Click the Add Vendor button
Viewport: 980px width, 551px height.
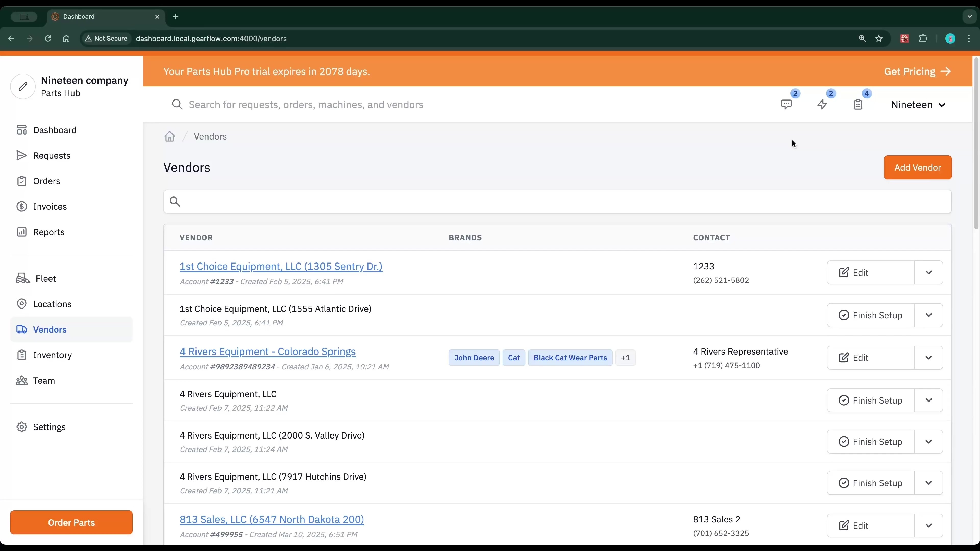pyautogui.click(x=917, y=167)
